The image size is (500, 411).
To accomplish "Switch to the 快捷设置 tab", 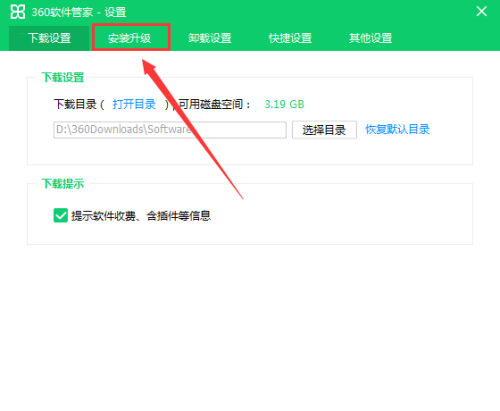I will [x=290, y=38].
